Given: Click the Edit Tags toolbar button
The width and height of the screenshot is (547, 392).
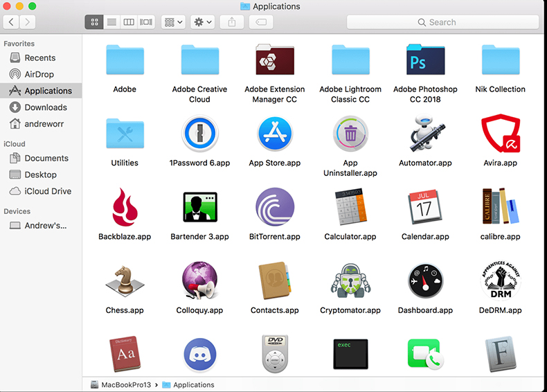Looking at the screenshot, I should tap(261, 22).
